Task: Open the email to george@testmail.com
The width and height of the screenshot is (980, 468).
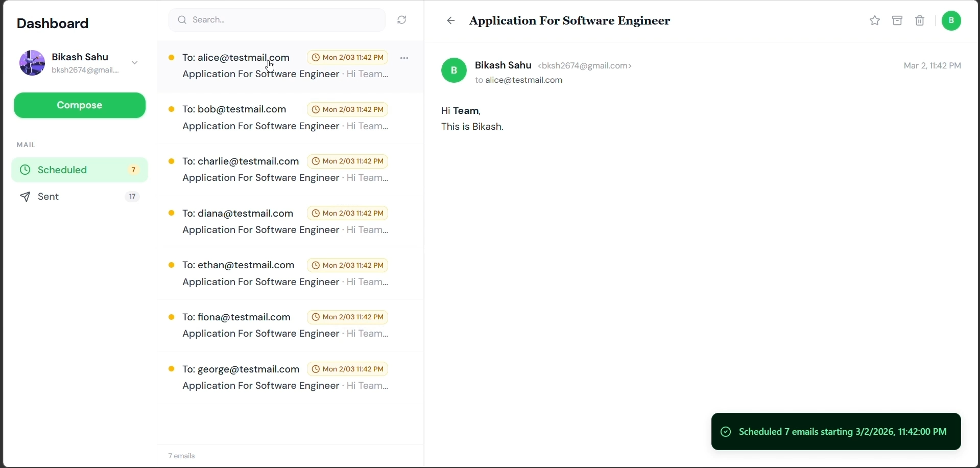Action: pyautogui.click(x=278, y=378)
